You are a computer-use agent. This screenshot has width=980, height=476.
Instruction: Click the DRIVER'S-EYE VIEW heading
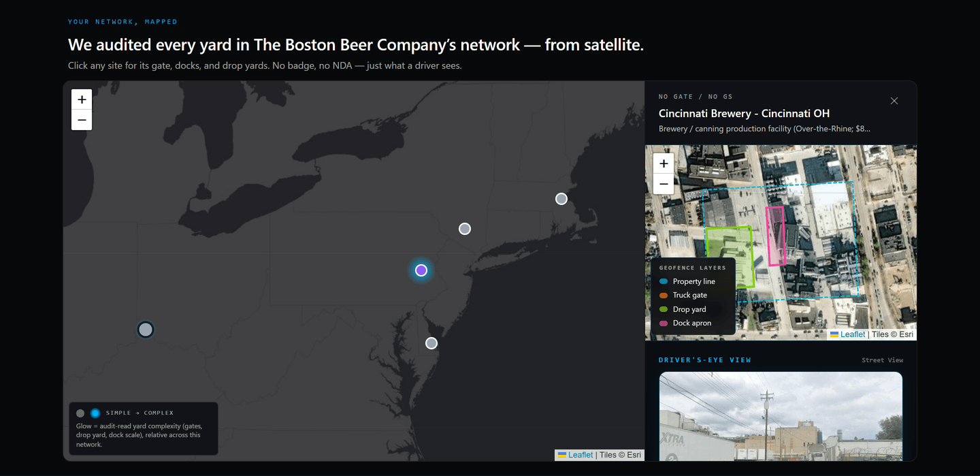(705, 360)
